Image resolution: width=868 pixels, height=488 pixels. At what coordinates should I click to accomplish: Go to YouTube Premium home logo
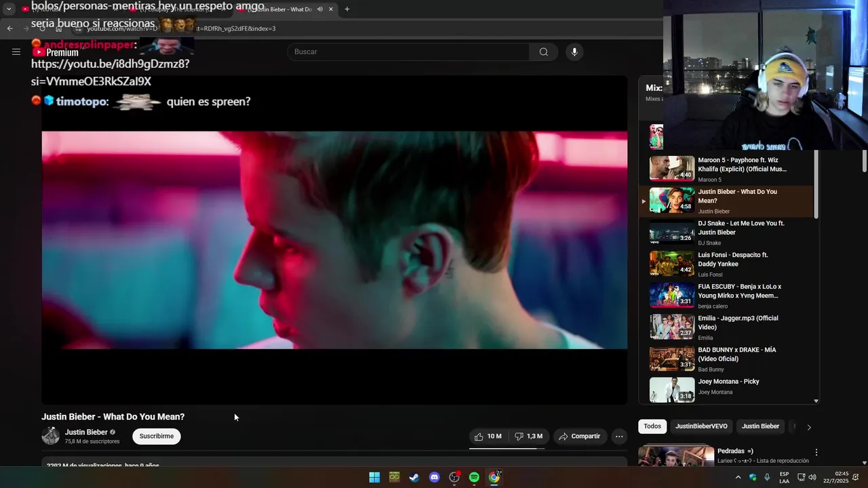56,52
